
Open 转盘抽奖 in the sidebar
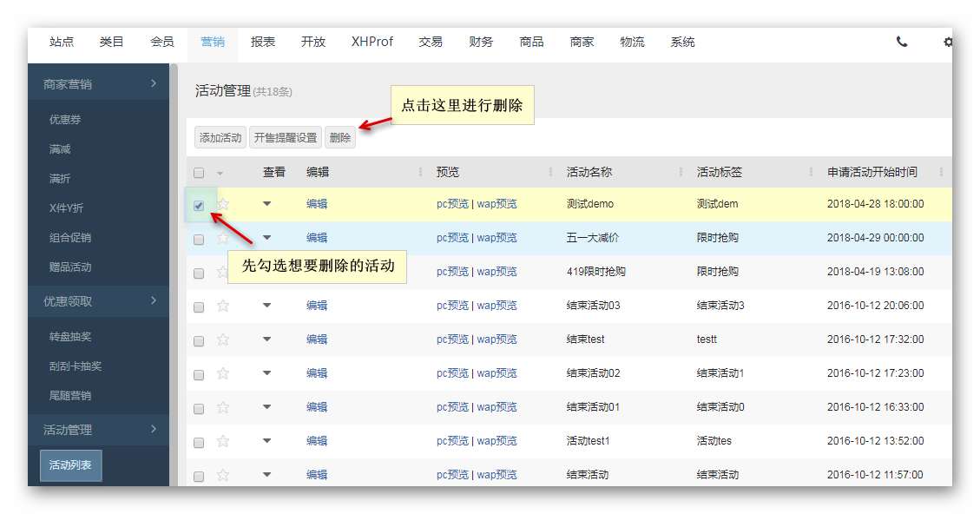[x=70, y=336]
